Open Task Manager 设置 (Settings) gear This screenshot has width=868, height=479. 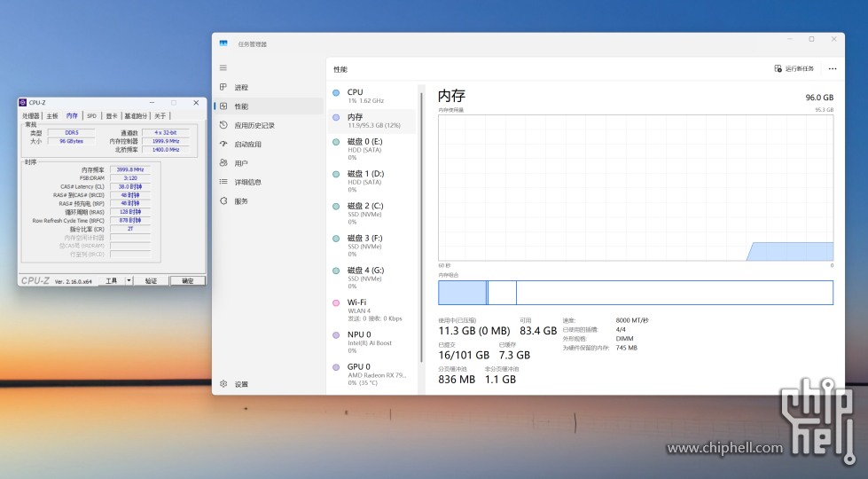(223, 384)
